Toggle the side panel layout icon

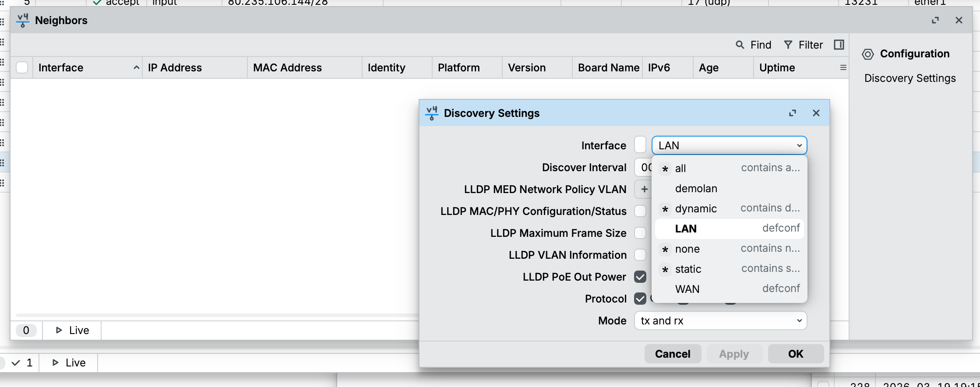click(x=839, y=45)
